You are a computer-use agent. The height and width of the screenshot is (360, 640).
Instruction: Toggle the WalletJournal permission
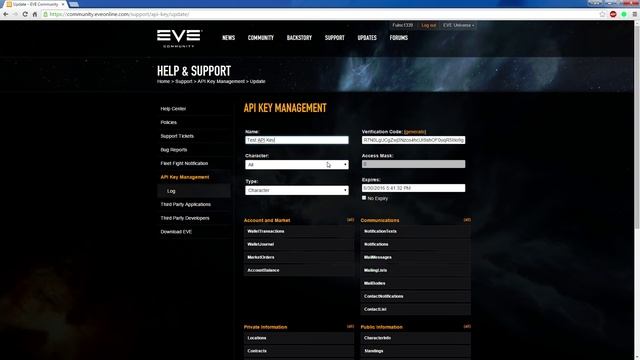(299, 244)
